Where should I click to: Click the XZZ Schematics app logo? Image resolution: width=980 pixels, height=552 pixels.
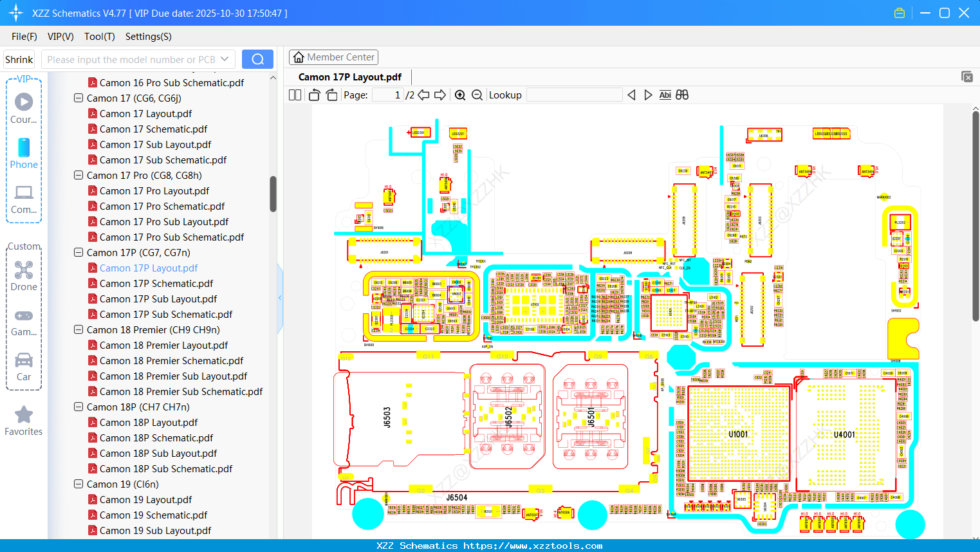16,13
